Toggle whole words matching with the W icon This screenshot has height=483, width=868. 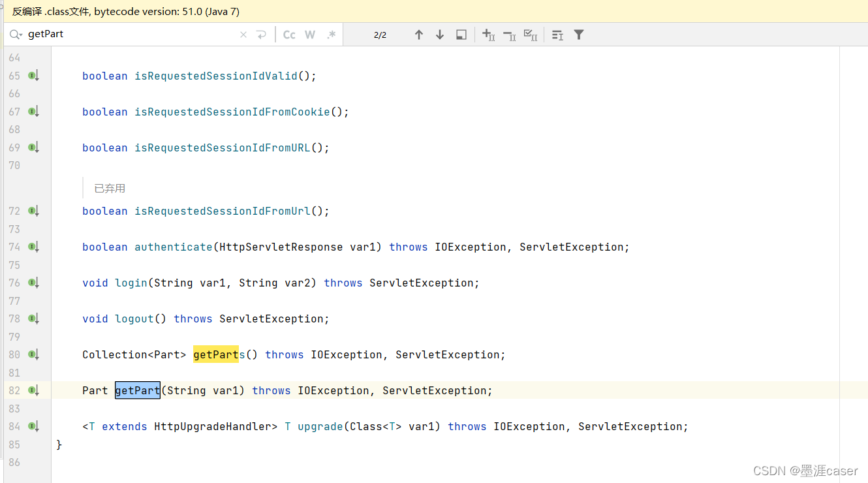click(x=310, y=34)
